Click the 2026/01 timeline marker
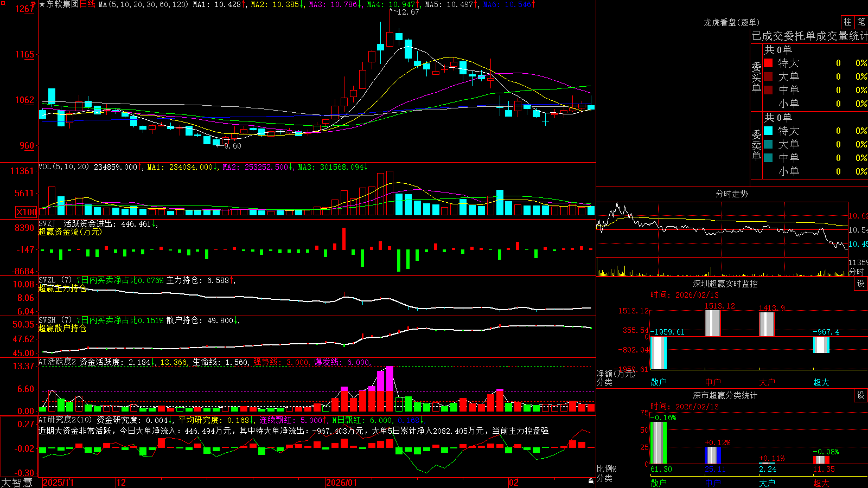Image resolution: width=868 pixels, height=488 pixels. pos(341,483)
